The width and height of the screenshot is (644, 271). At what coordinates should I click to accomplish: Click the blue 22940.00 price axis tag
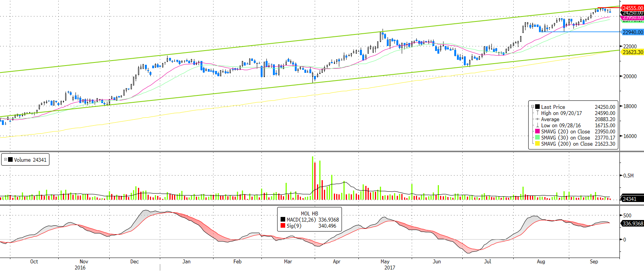(632, 32)
